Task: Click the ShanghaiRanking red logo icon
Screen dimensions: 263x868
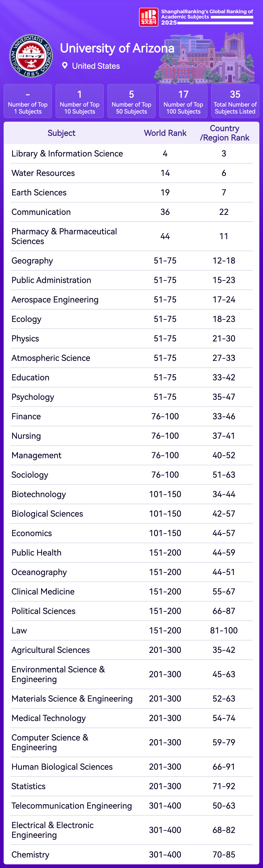Action: coord(148,17)
